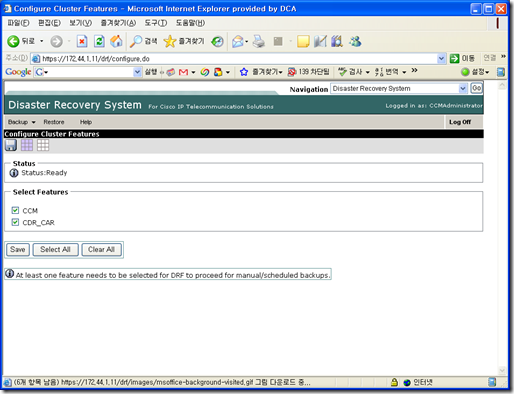Screen dimensions: 514x394
Task: Click the spell check icon in Google toolbar
Action: [342, 72]
